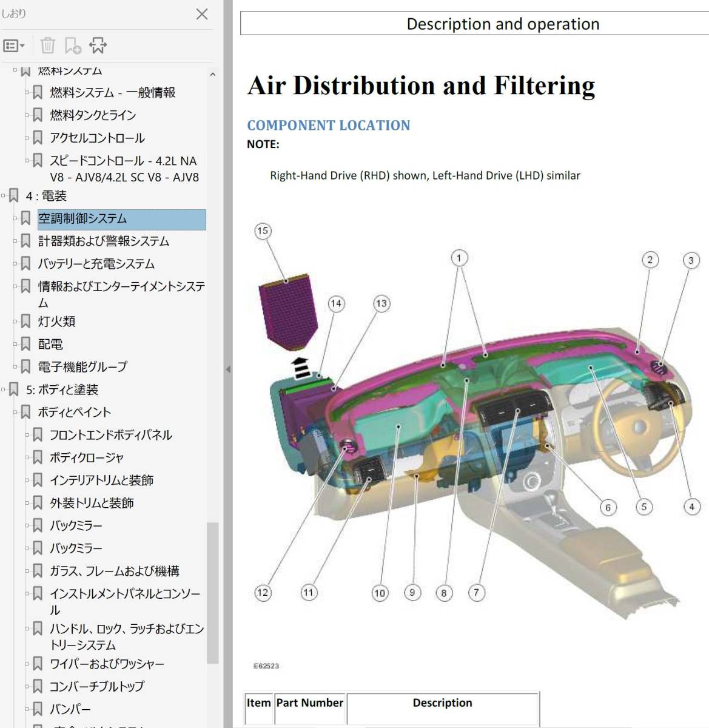Select the 4 : 電装 bookmark
This screenshot has height=728, width=709.
click(46, 196)
